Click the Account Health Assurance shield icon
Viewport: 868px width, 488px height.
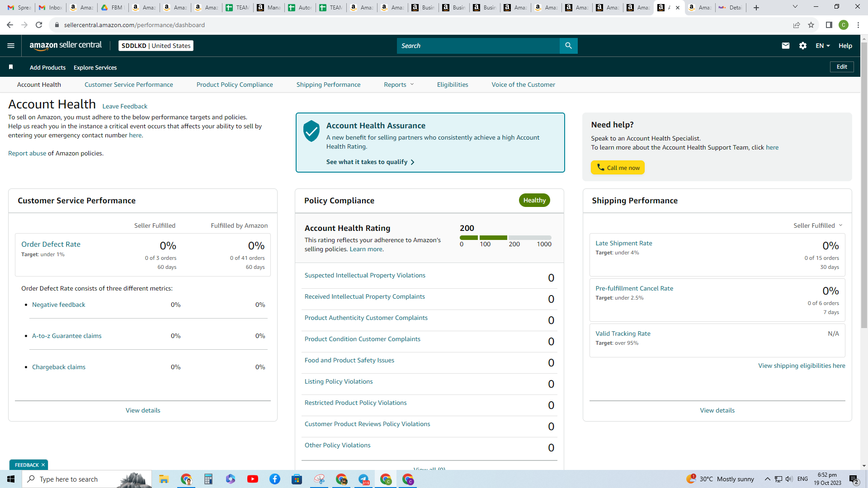click(x=311, y=131)
